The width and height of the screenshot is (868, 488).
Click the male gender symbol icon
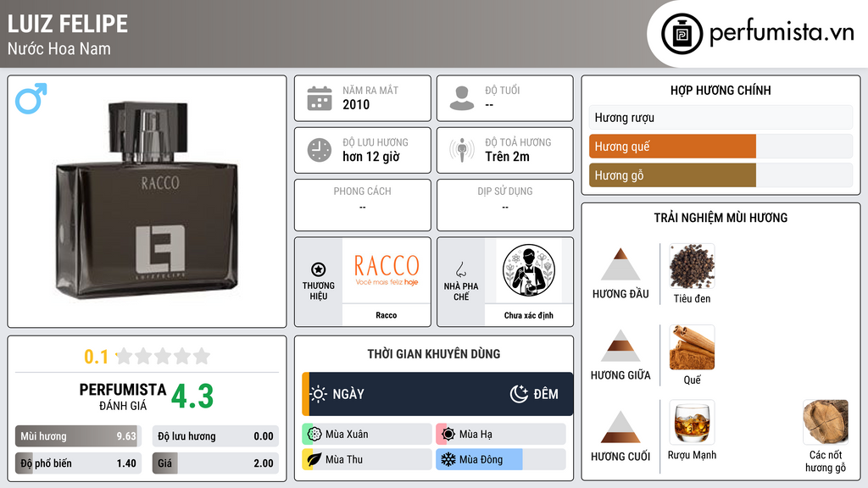(31, 98)
